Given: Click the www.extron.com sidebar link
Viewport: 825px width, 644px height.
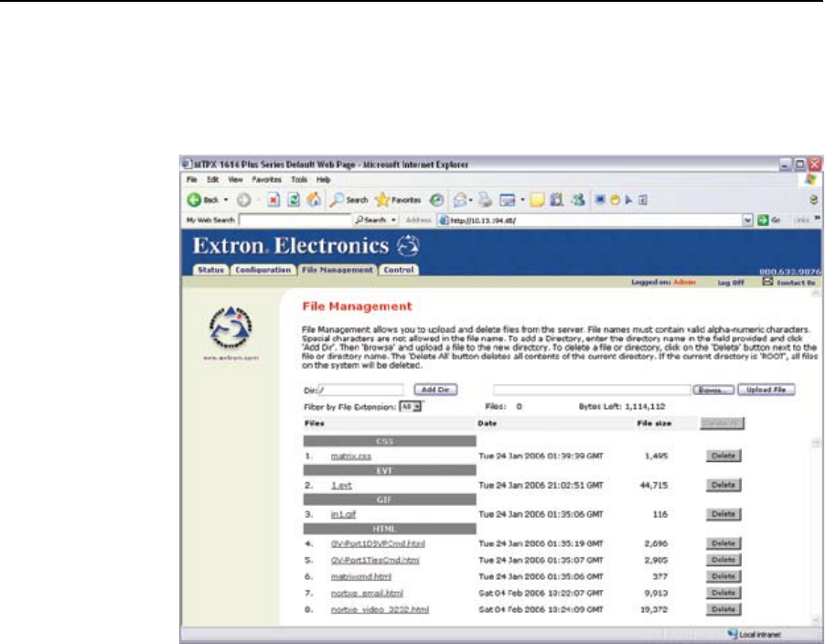Looking at the screenshot, I should (230, 358).
